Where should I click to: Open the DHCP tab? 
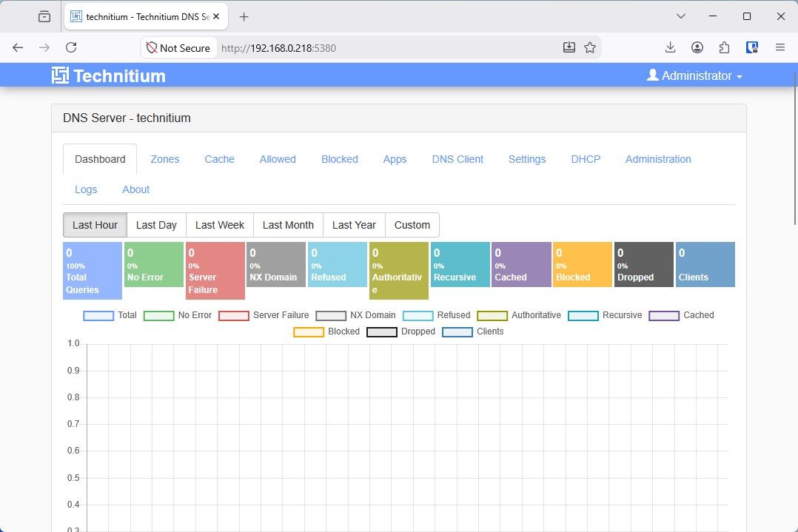pyautogui.click(x=586, y=159)
